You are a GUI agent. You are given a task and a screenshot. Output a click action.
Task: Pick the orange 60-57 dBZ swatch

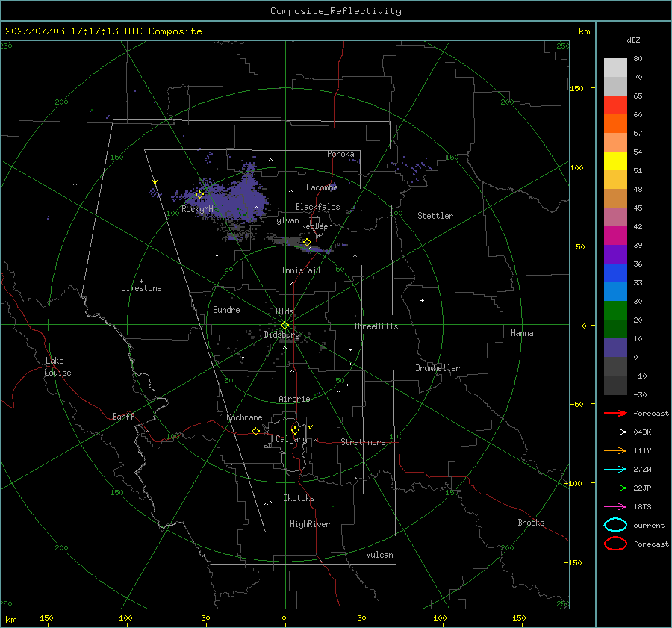click(615, 123)
